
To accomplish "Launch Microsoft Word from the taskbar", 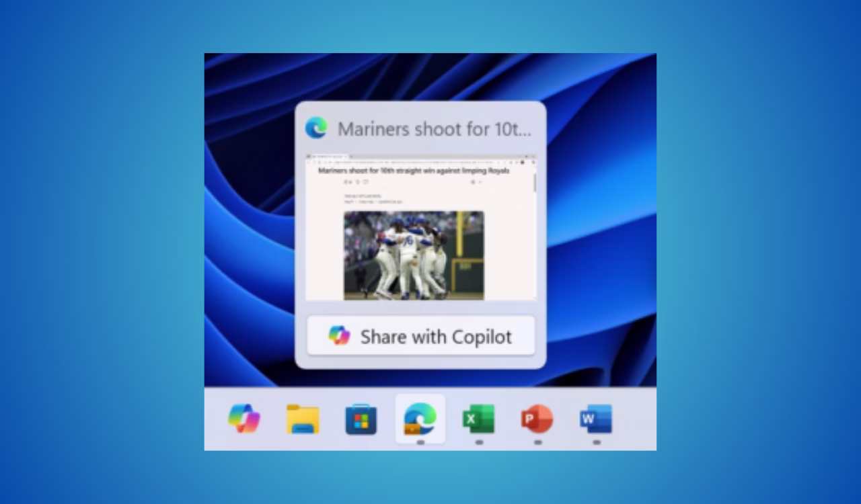I will tap(596, 419).
